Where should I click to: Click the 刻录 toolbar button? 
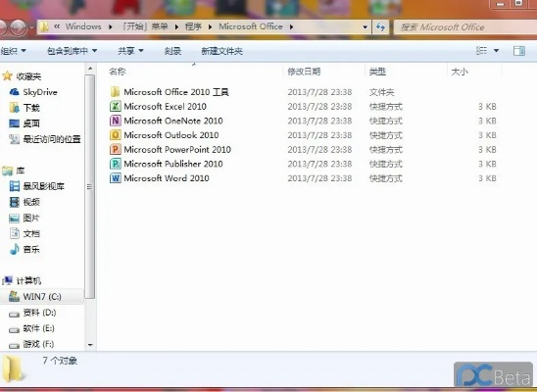click(172, 51)
